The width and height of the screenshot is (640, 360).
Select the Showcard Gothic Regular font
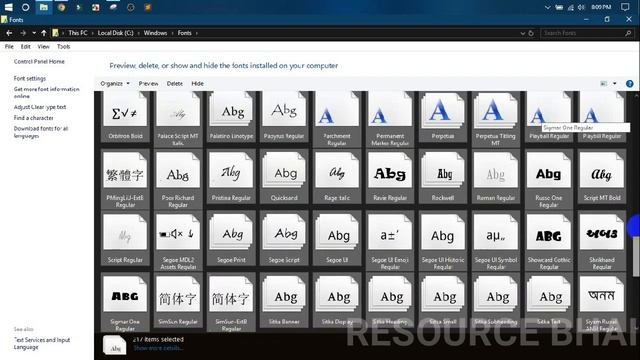(x=549, y=241)
